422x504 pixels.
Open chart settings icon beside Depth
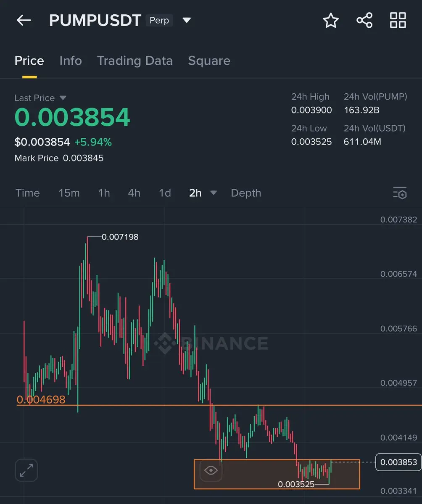click(x=400, y=193)
